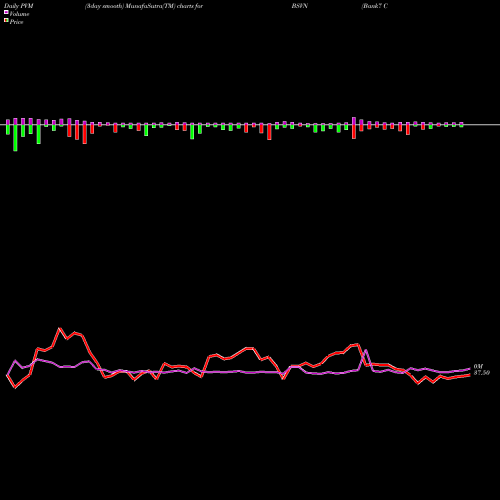
Task: Click the BSVN ticker symbol text
Action: (300, 6)
